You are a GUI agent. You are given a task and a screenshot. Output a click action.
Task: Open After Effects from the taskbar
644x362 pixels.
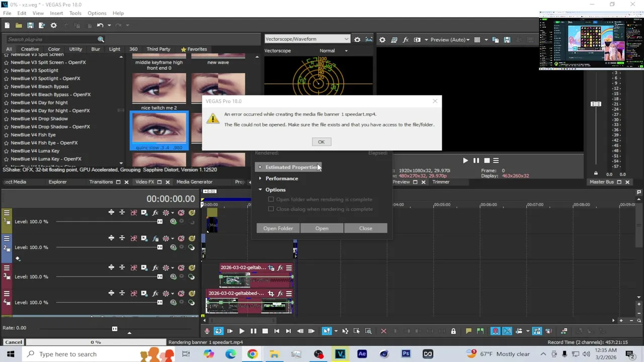click(362, 354)
